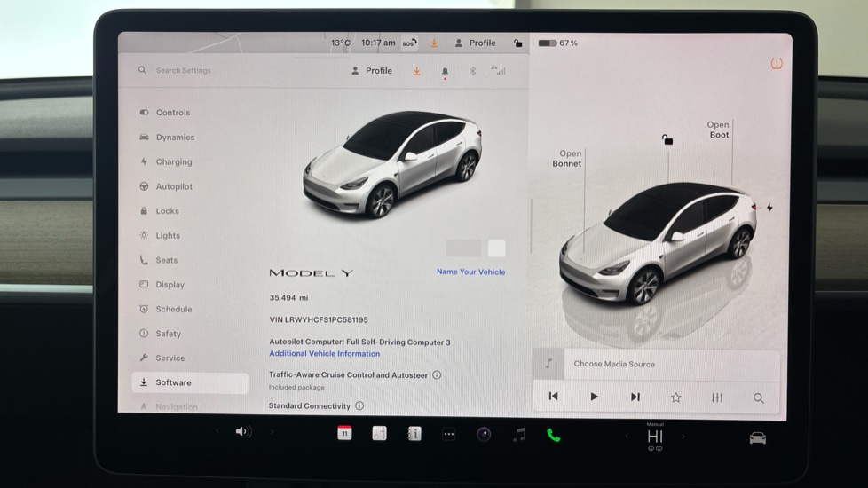
Task: Click the 35,494 mi odometer reading
Action: coord(288,297)
